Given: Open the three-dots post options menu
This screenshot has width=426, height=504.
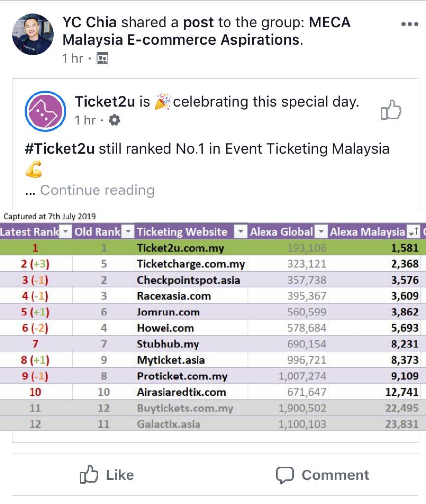Looking at the screenshot, I should pyautogui.click(x=409, y=24).
